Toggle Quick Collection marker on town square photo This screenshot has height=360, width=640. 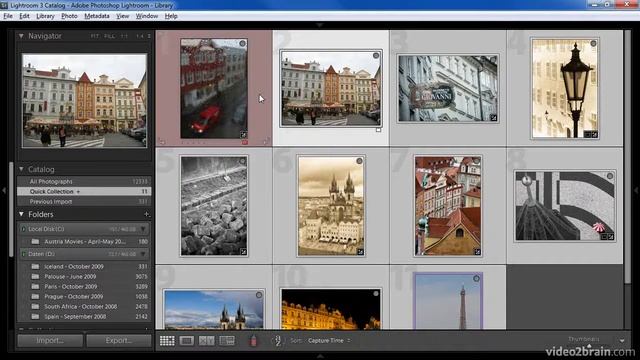(376, 56)
